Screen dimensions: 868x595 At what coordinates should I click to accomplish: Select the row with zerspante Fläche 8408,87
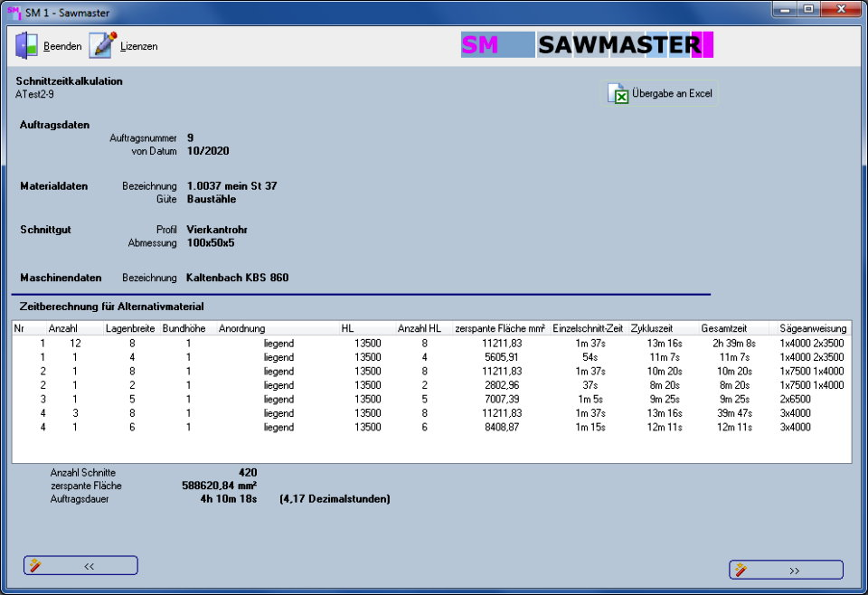tap(431, 427)
